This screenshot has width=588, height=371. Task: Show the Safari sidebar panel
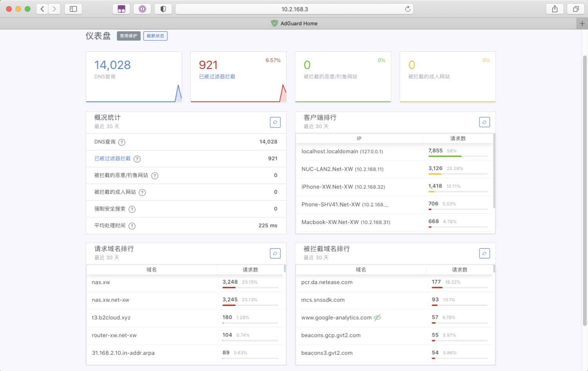73,9
